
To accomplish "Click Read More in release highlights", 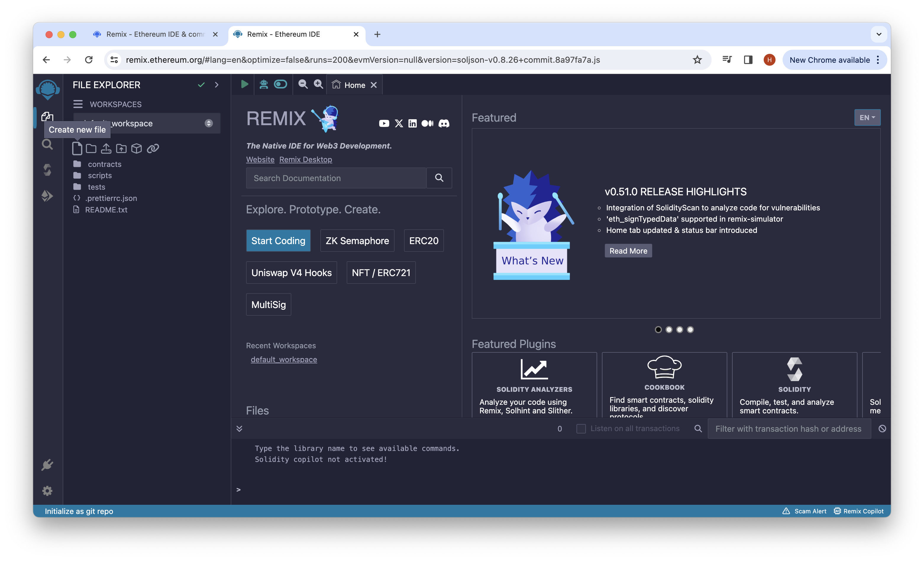I will [628, 251].
